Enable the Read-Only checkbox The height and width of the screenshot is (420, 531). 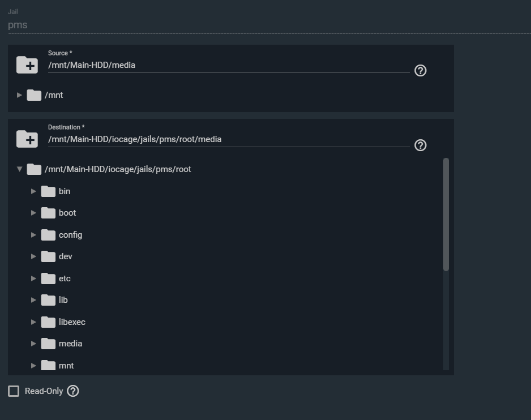click(14, 391)
